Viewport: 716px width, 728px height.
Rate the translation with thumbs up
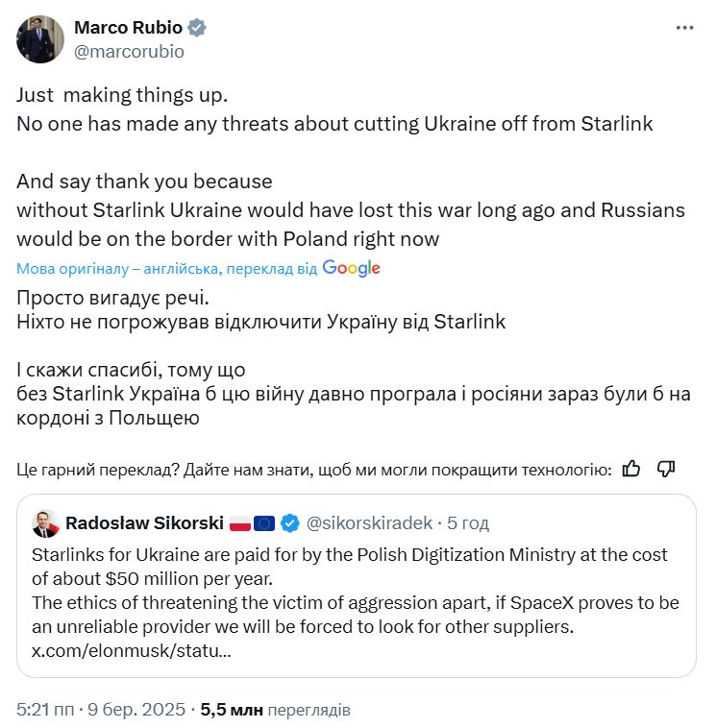(631, 469)
